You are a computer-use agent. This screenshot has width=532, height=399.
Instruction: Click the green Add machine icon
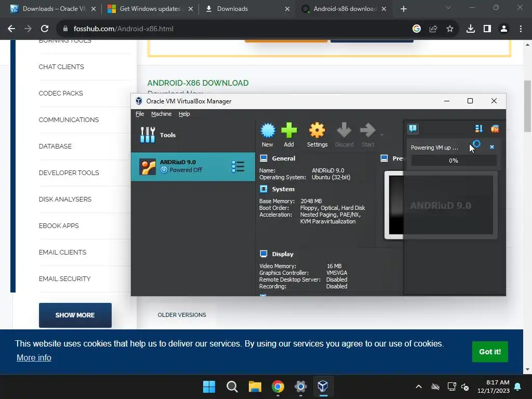coord(289,130)
